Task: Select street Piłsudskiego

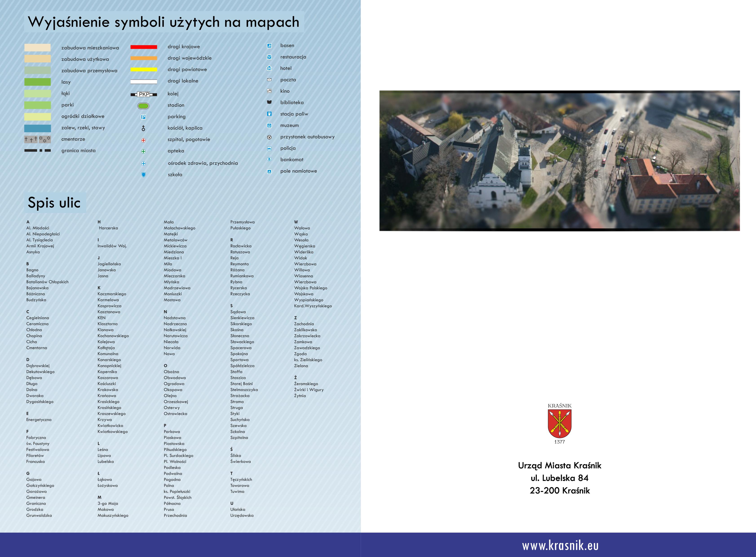Action: [175, 449]
